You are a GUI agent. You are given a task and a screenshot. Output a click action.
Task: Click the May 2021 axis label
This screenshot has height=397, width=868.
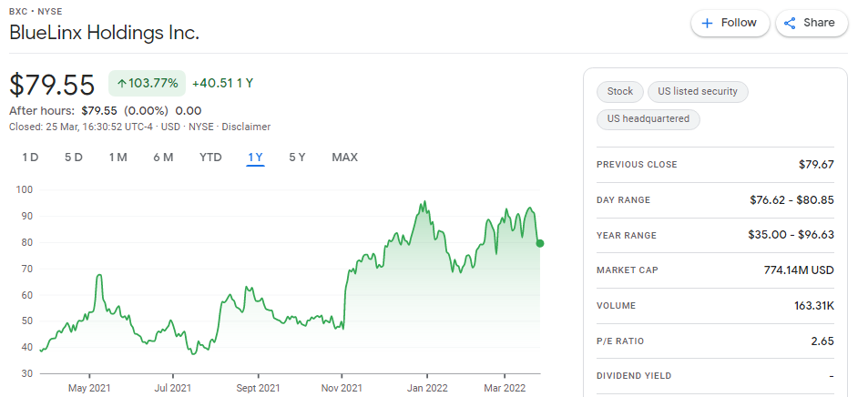point(89,388)
